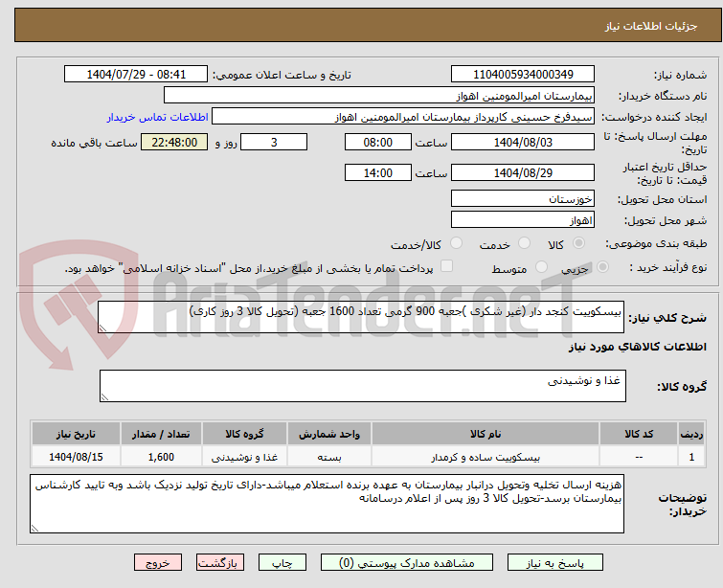Click the بازگشت back button
The height and width of the screenshot is (588, 723).
click(x=220, y=563)
